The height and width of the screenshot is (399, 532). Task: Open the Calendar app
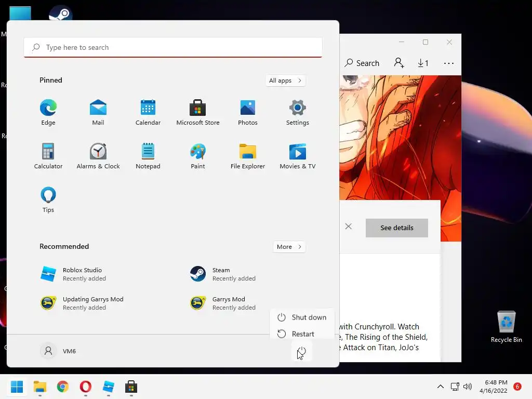(148, 113)
